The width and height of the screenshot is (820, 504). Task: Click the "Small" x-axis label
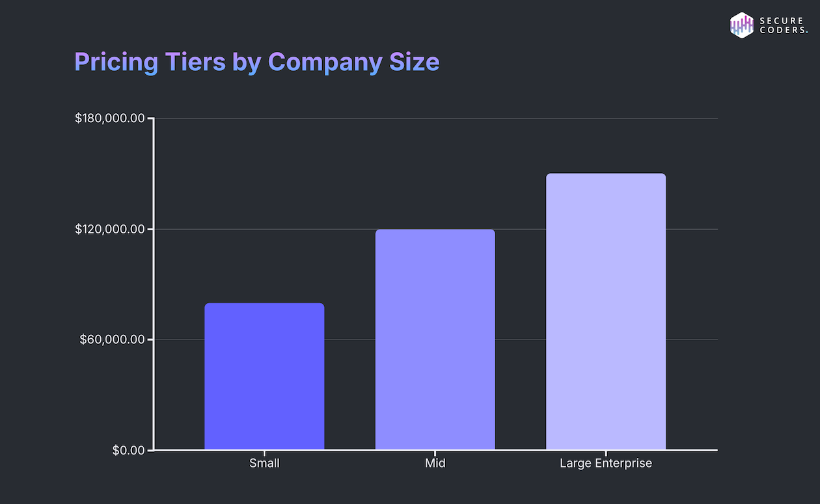click(264, 464)
